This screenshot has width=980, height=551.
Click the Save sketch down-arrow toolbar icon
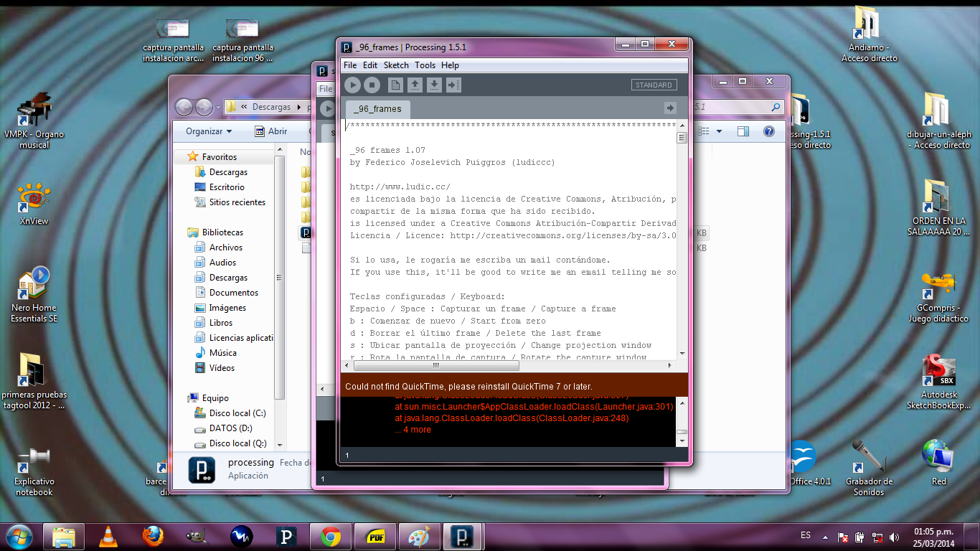tap(434, 85)
